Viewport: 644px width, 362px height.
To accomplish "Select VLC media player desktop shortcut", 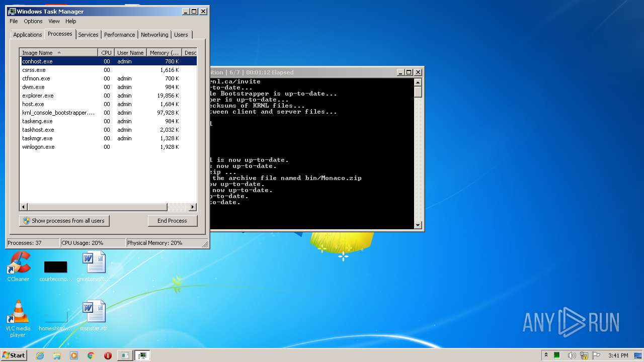I will click(x=18, y=319).
